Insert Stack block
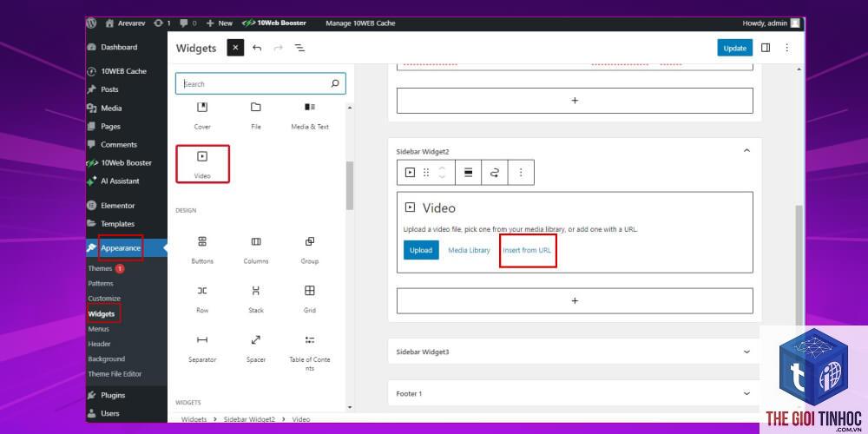Image resolution: width=868 pixels, height=434 pixels. click(256, 299)
